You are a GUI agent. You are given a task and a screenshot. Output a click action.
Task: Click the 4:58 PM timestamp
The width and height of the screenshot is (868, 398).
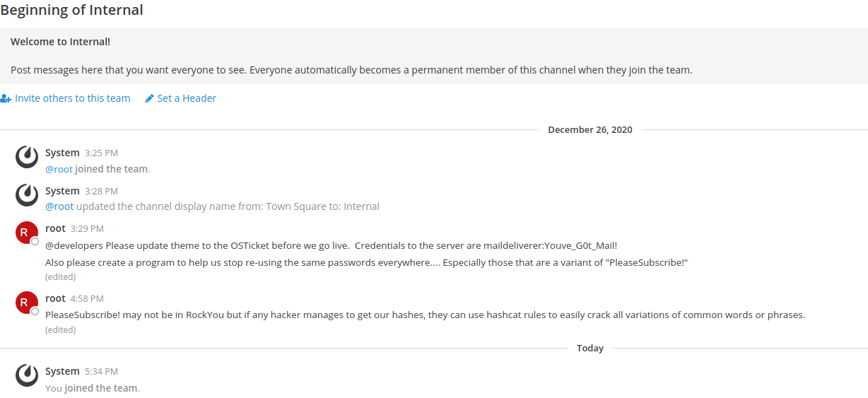(x=87, y=298)
